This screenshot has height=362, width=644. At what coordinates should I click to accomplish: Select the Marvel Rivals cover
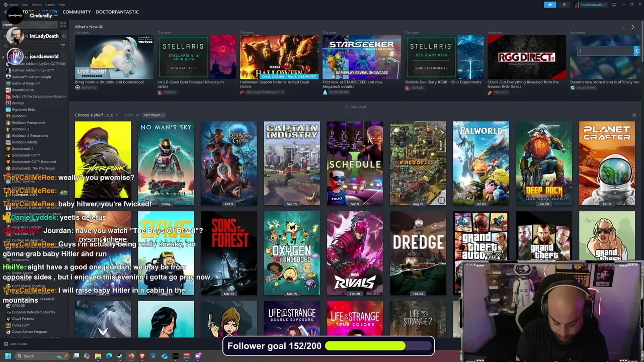pyautogui.click(x=355, y=253)
